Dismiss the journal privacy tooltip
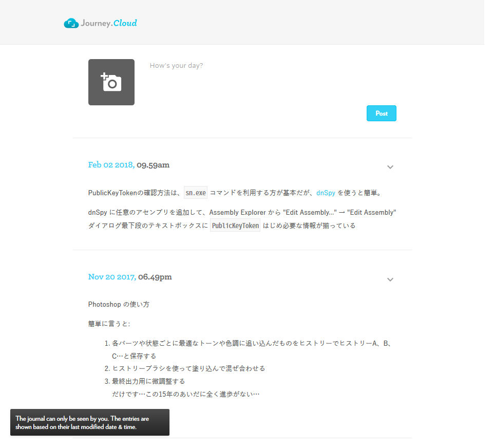Viewport: 493px width, 448px height. point(90,422)
